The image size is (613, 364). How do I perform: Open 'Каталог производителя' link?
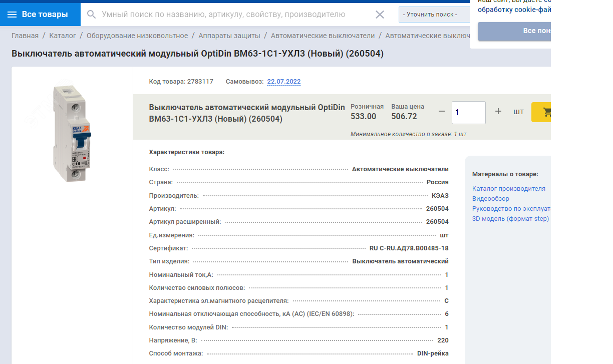(x=509, y=189)
